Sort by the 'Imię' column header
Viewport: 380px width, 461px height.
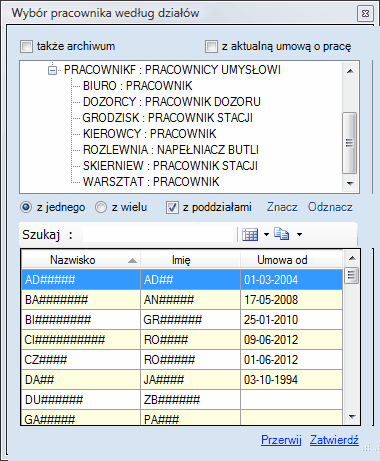[190, 260]
